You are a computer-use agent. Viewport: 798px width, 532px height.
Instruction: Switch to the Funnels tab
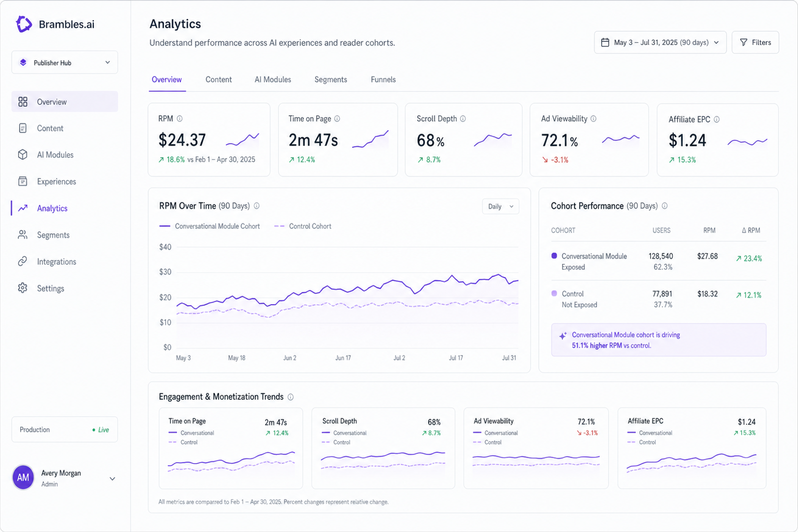[383, 80]
